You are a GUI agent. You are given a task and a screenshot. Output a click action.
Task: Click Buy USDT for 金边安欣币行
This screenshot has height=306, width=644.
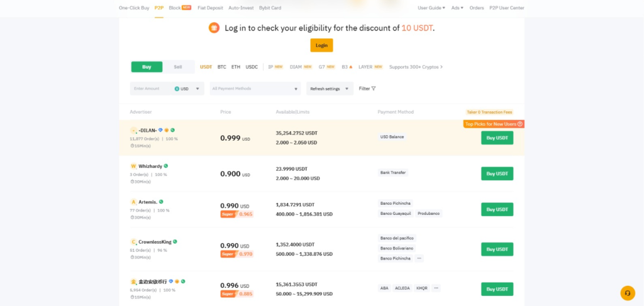point(497,289)
